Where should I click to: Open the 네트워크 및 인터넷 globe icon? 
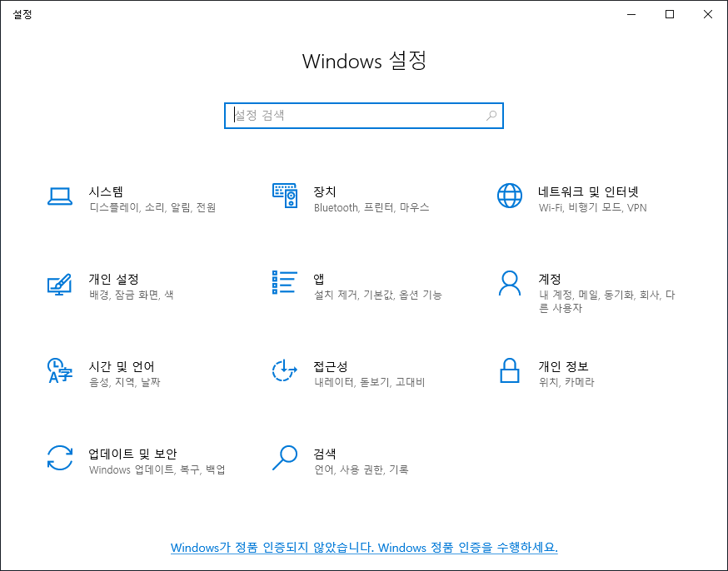point(509,196)
